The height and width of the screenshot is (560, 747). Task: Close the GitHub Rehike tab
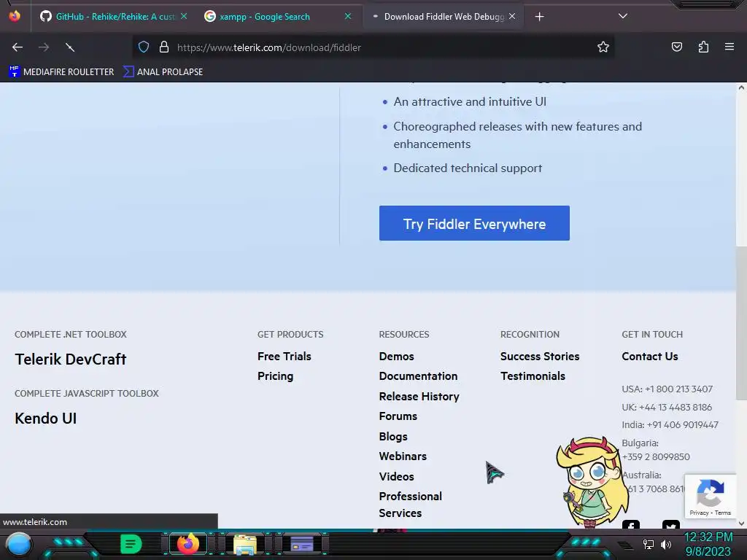pyautogui.click(x=184, y=16)
